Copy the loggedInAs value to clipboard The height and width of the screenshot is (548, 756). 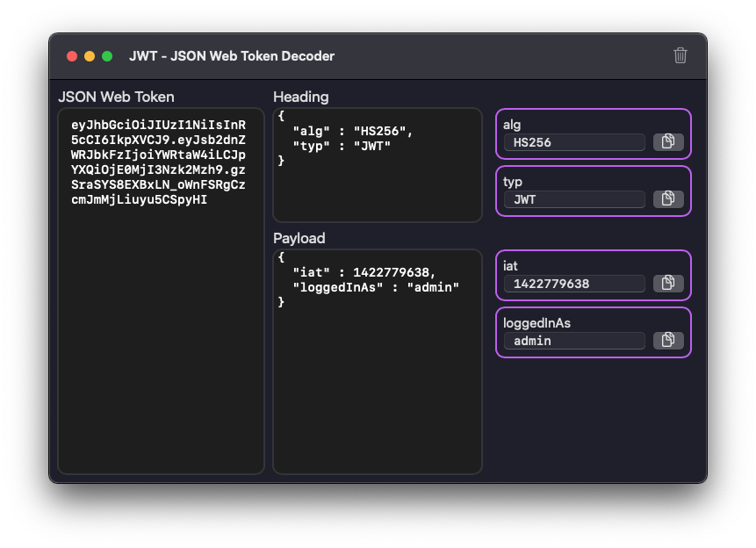point(668,341)
